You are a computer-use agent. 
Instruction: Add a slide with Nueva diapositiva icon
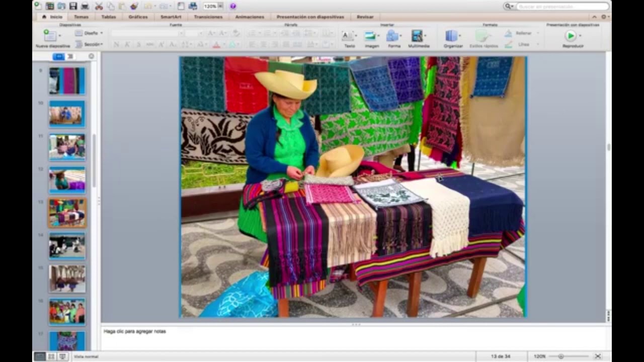[x=49, y=35]
